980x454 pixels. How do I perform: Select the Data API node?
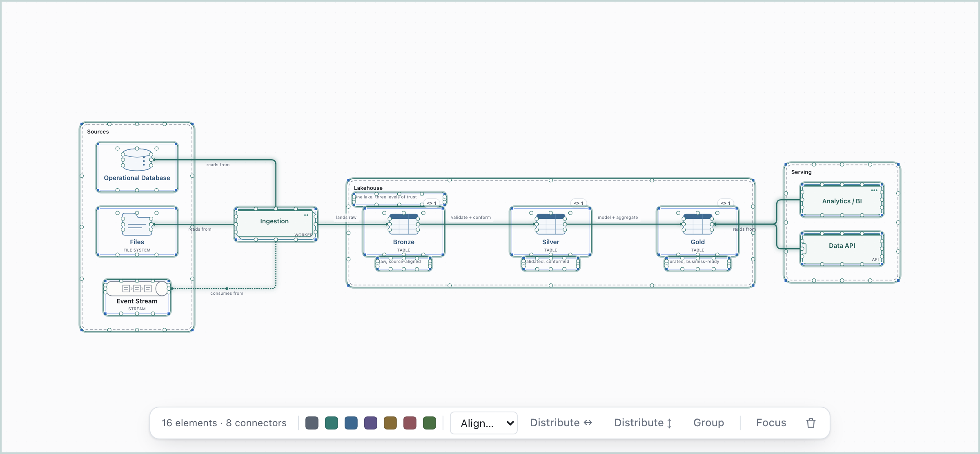point(842,249)
